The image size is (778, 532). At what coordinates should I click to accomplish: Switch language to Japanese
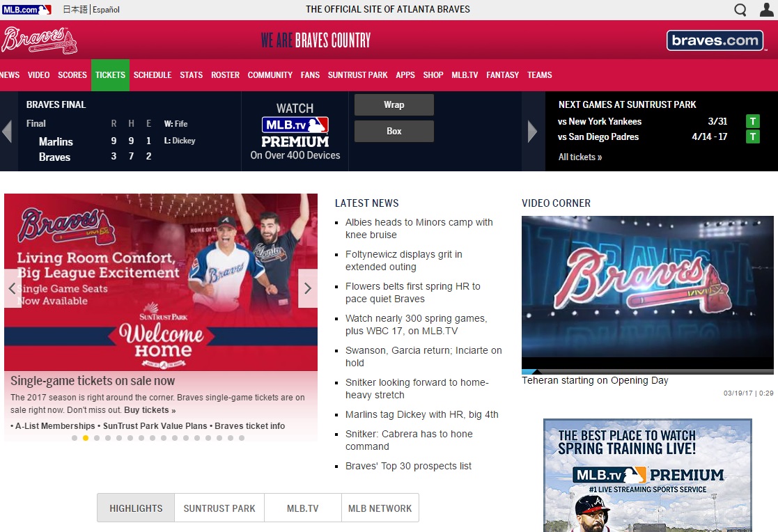click(75, 10)
